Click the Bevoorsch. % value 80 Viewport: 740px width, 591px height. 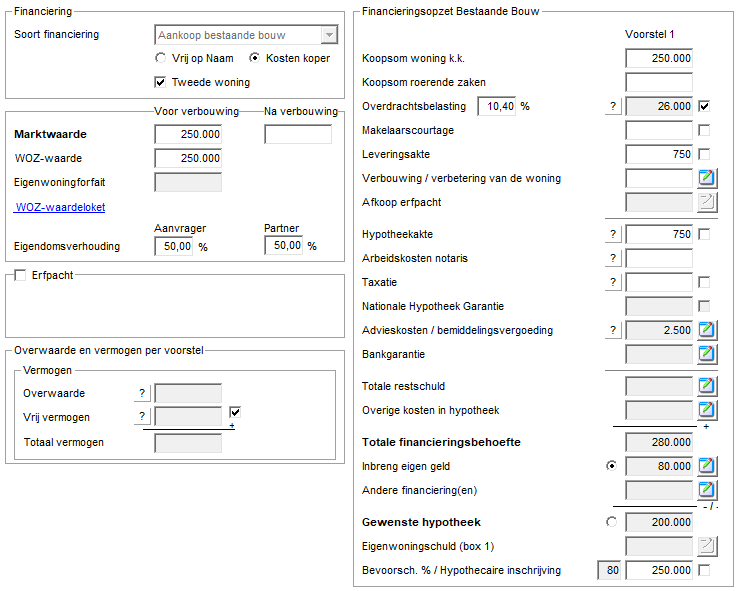[x=609, y=570]
